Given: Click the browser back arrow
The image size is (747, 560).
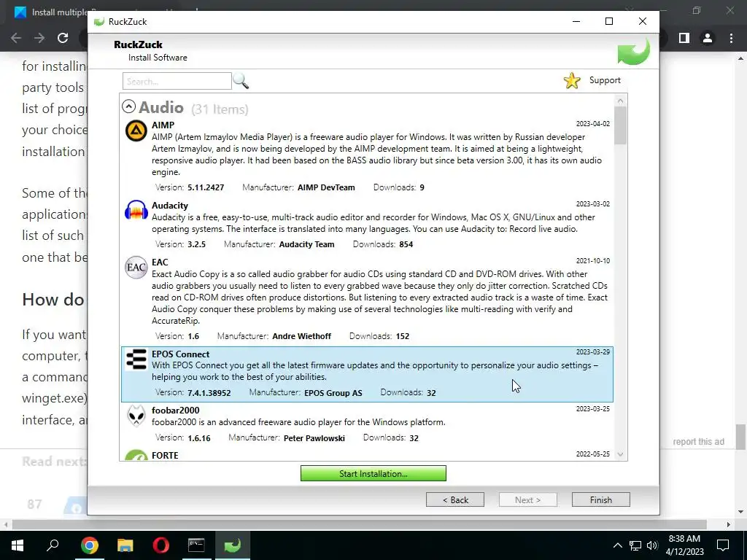Looking at the screenshot, I should [x=16, y=38].
